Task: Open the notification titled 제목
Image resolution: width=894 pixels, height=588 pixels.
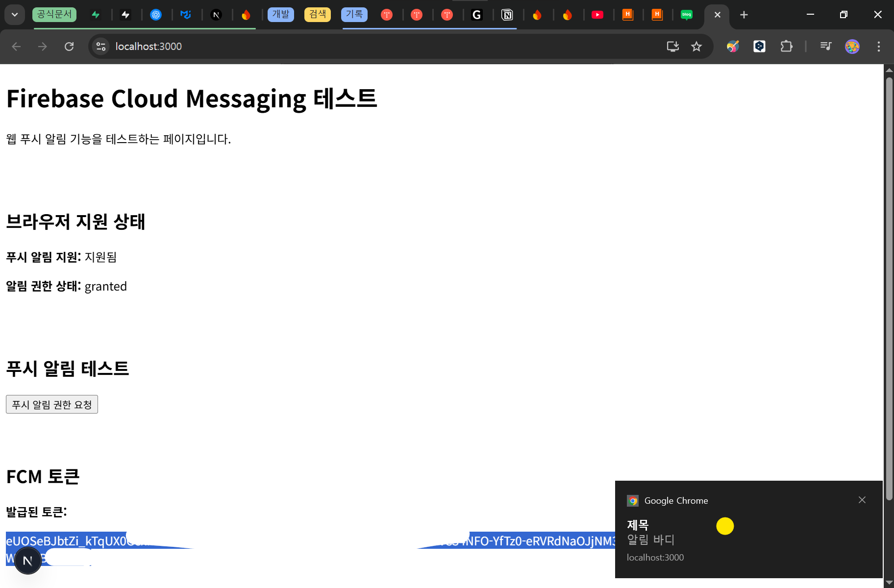Action: [x=748, y=529]
